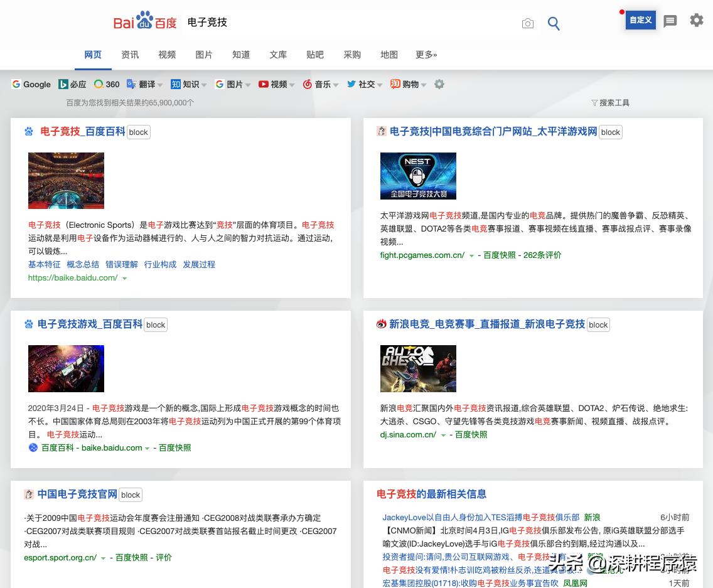The height and width of the screenshot is (588, 713).
Task: Open the 基本特征 sublink
Action: pyautogui.click(x=44, y=264)
